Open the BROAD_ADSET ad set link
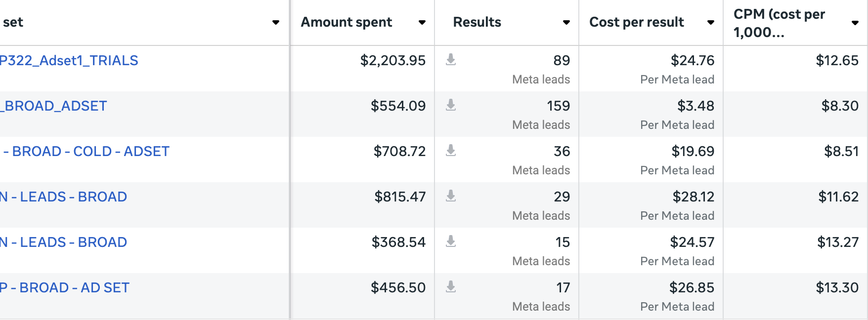Image resolution: width=868 pixels, height=320 pixels. tap(53, 106)
